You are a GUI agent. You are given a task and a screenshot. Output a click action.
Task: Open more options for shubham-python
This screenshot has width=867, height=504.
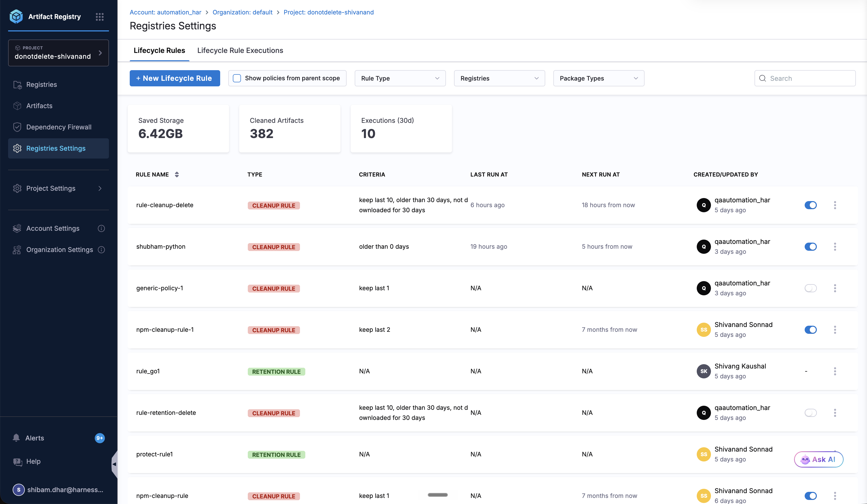pyautogui.click(x=835, y=247)
